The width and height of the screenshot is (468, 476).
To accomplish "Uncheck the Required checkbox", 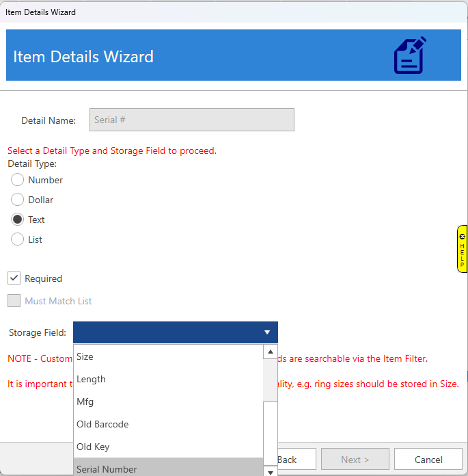I will click(x=14, y=278).
